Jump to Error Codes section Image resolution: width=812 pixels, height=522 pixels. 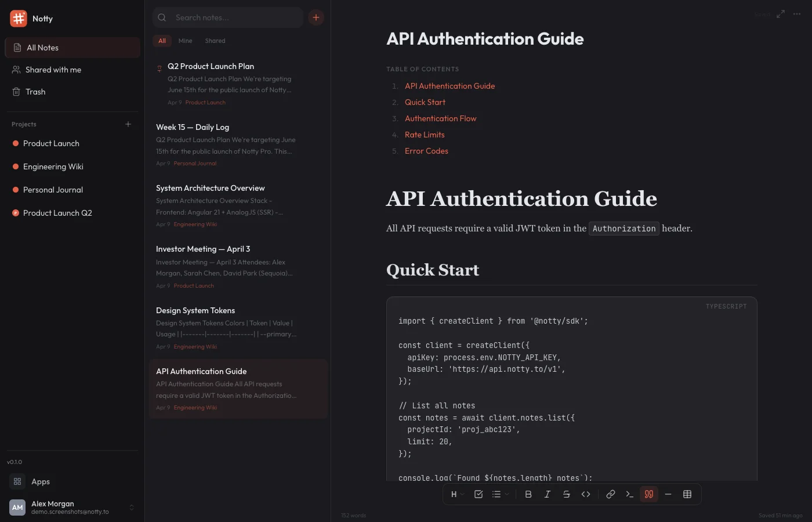click(426, 151)
